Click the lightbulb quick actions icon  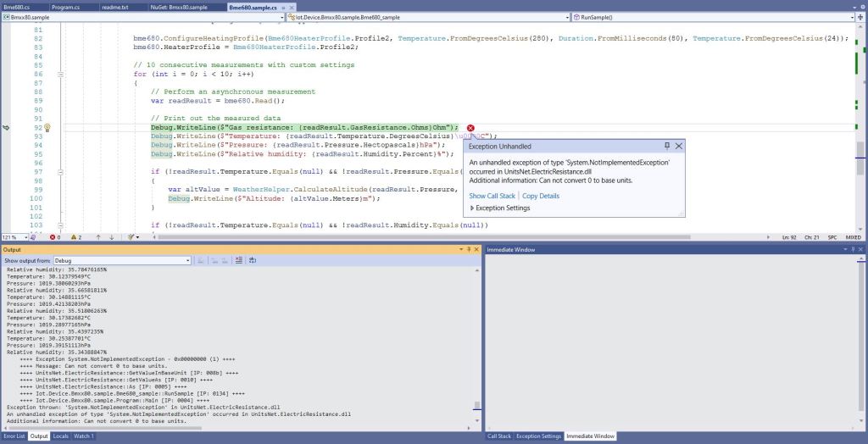coord(47,128)
